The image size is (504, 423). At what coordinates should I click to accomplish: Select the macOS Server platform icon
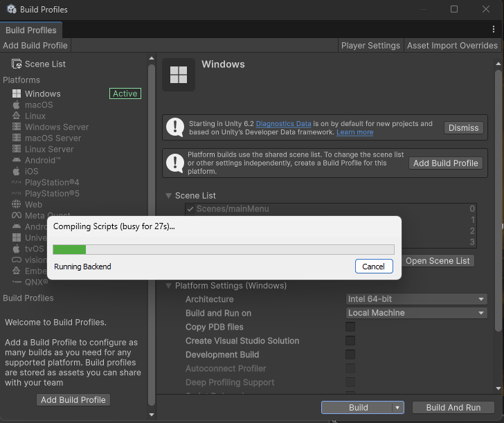pyautogui.click(x=17, y=138)
